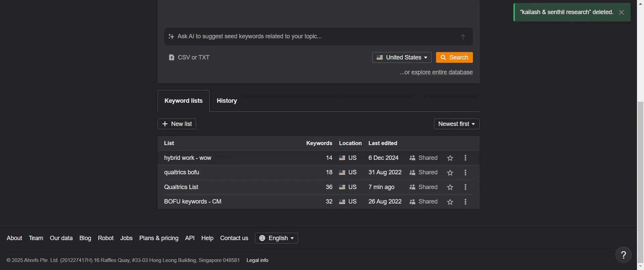This screenshot has width=644, height=270.
Task: Open the qualtrics bofu list
Action: click(181, 172)
